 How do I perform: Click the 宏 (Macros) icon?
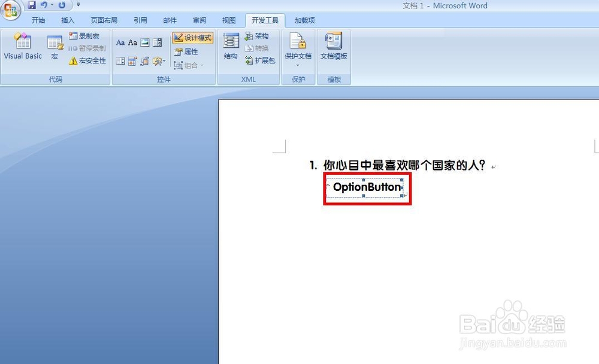click(x=55, y=43)
